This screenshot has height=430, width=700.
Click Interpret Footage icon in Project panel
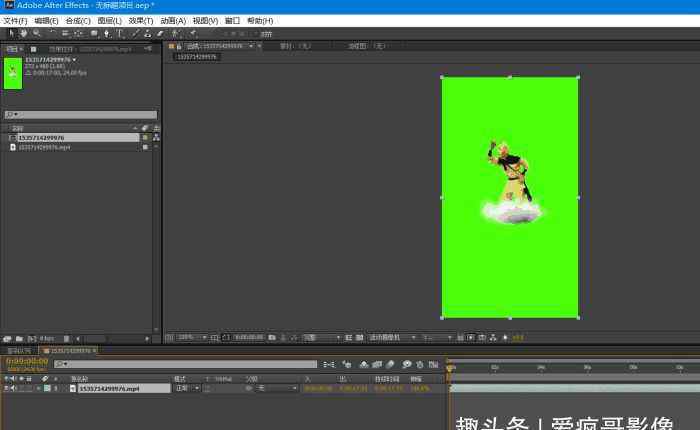pos(7,339)
